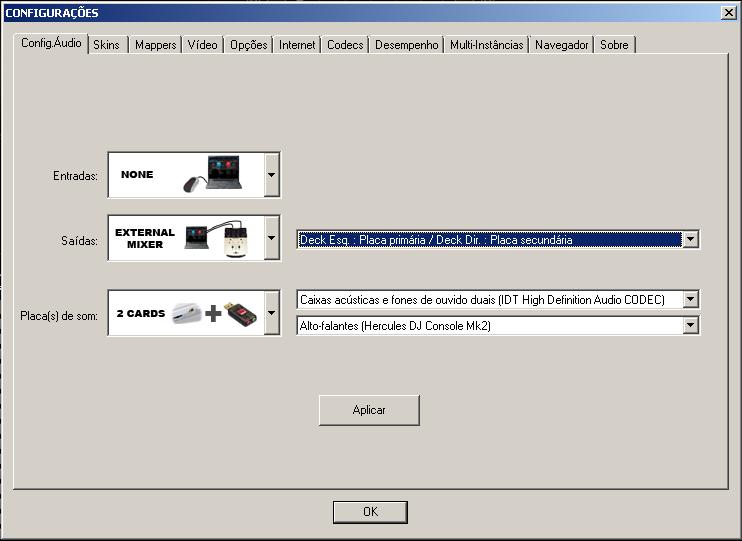The width and height of the screenshot is (742, 541).
Task: Expand the Saídas External Mixer dropdown arrow
Action: pyautogui.click(x=272, y=238)
